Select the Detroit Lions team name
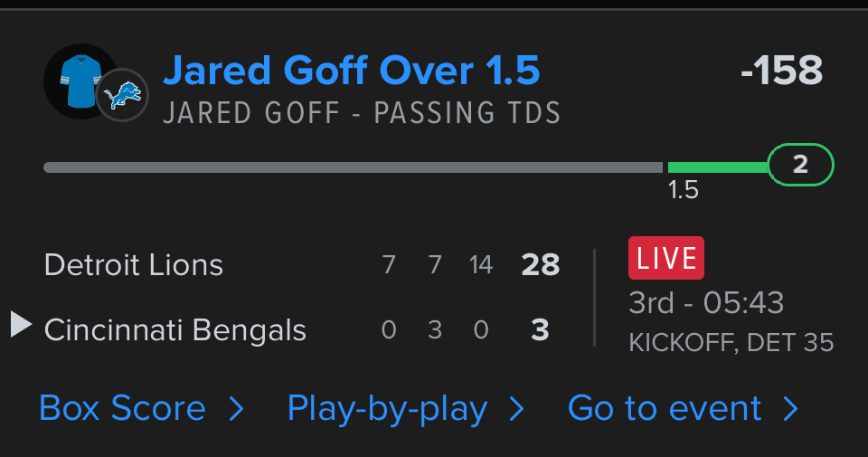This screenshot has height=457, width=868. coord(134,265)
